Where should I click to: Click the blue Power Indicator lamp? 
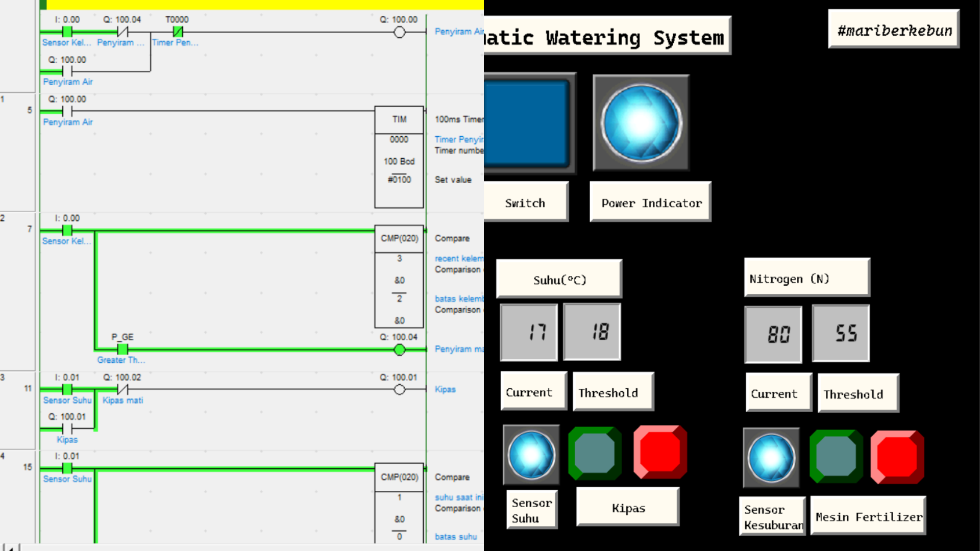[641, 123]
